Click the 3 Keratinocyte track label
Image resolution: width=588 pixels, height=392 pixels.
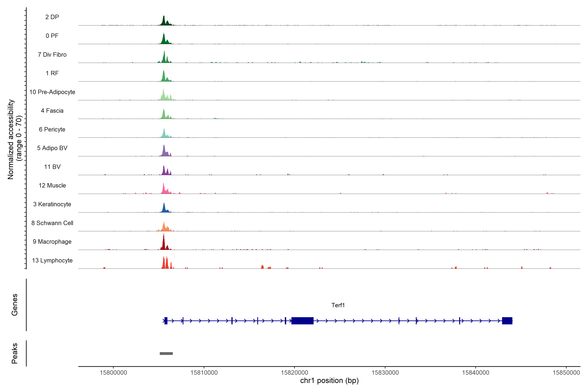point(52,204)
